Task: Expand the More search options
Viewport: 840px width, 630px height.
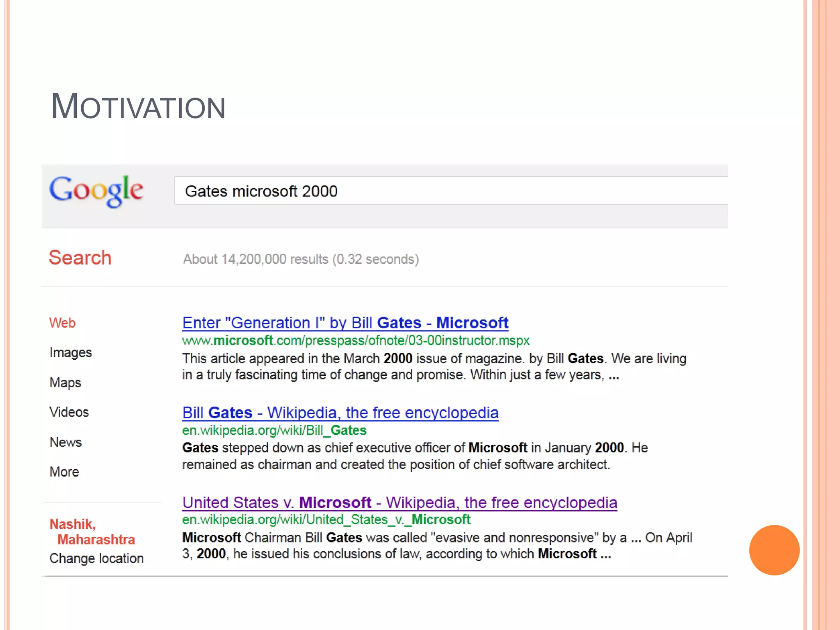Action: click(64, 472)
